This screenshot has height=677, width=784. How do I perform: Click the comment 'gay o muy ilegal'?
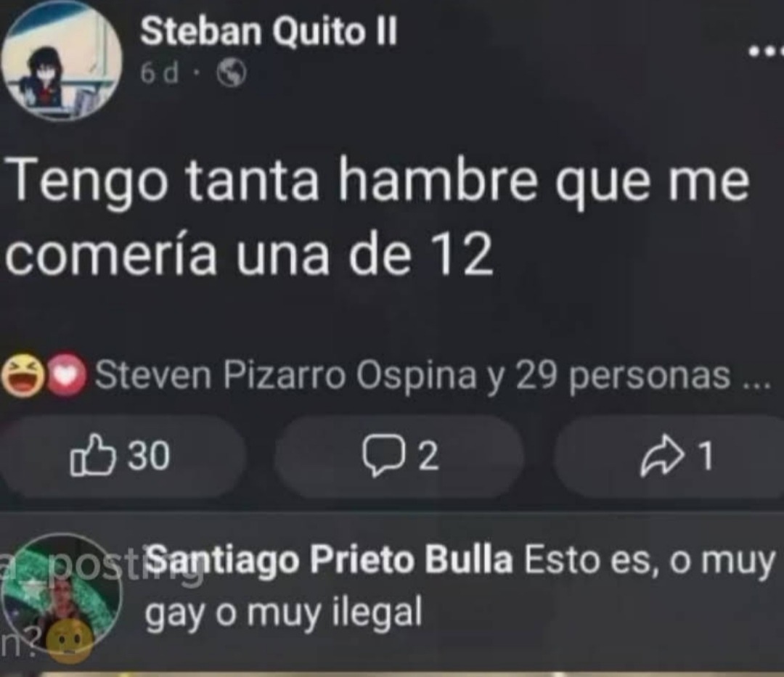point(284,612)
